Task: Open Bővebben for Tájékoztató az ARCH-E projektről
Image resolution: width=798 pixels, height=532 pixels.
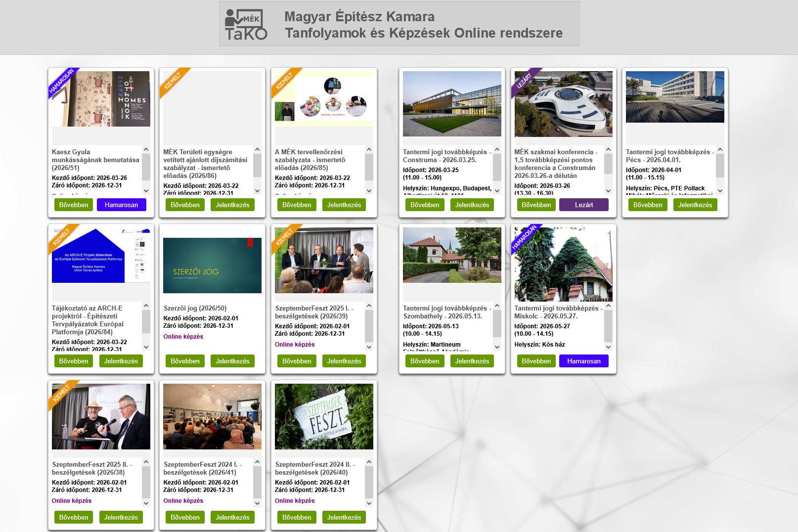Action: 73,361
